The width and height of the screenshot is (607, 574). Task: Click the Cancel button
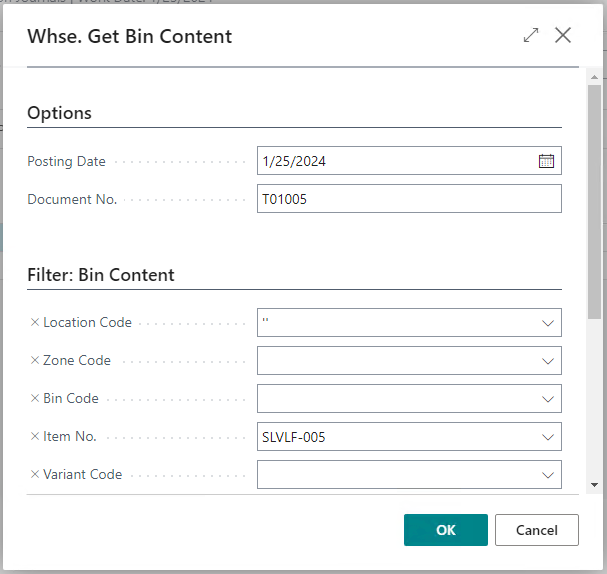point(536,530)
